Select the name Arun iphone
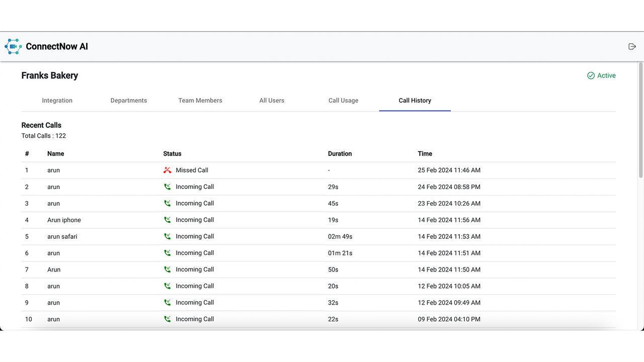 pyautogui.click(x=64, y=220)
